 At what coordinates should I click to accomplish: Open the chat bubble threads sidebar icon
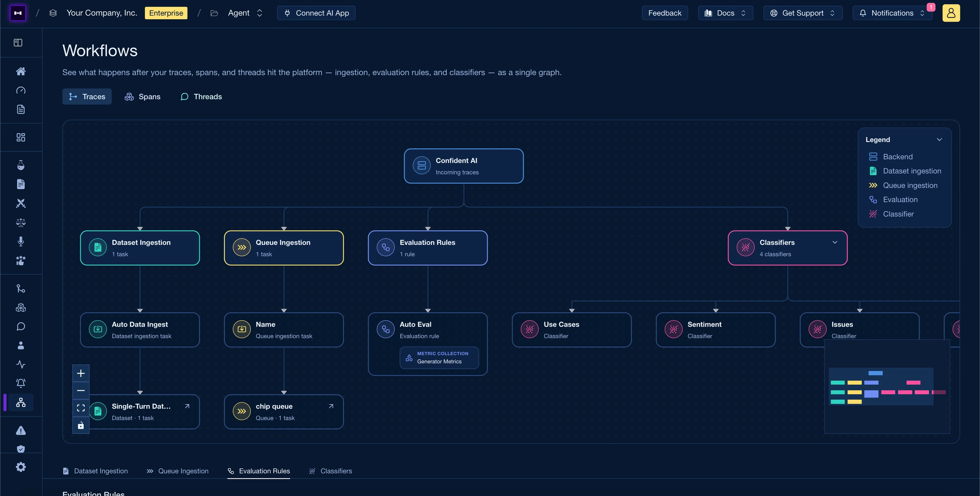[x=21, y=327]
